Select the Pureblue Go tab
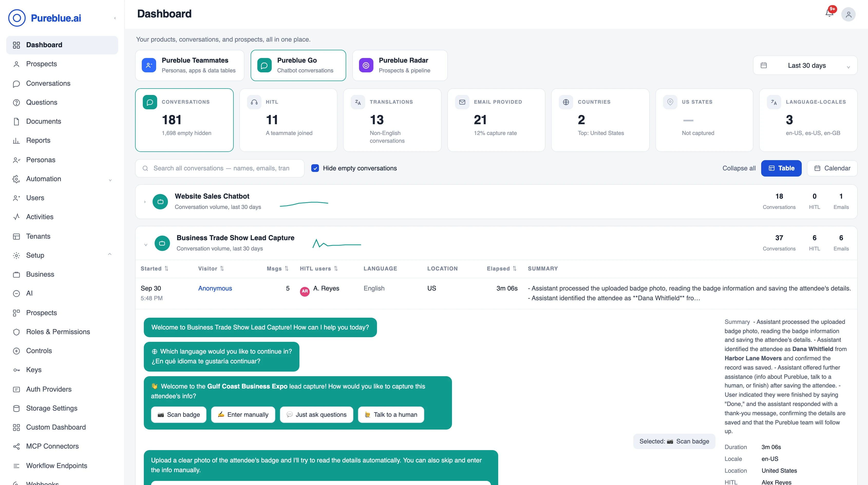This screenshot has height=485, width=868. [x=298, y=65]
